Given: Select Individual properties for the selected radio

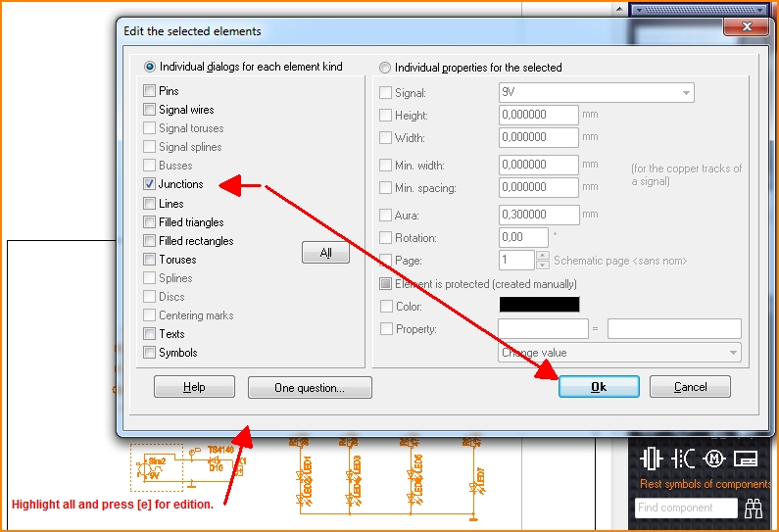Looking at the screenshot, I should [385, 68].
